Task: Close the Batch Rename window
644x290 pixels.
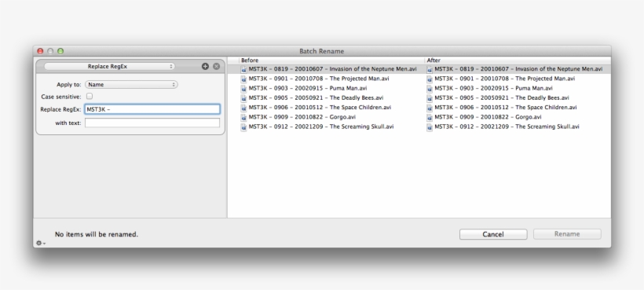Action: (x=40, y=51)
